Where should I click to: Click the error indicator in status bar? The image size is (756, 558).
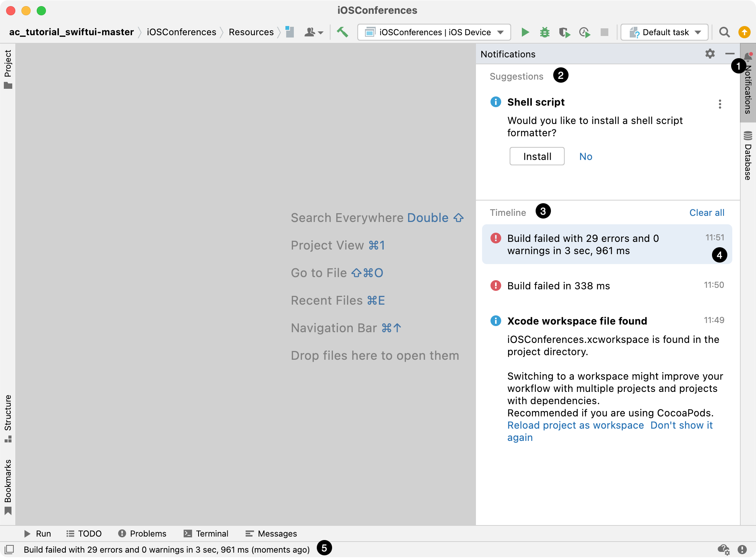coord(742,550)
